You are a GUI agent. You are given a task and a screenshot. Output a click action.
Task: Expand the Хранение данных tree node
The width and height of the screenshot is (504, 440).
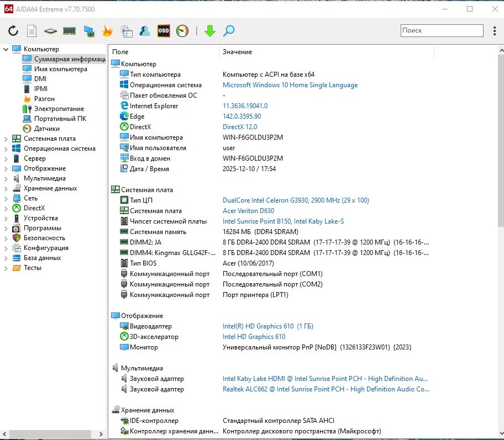point(6,189)
